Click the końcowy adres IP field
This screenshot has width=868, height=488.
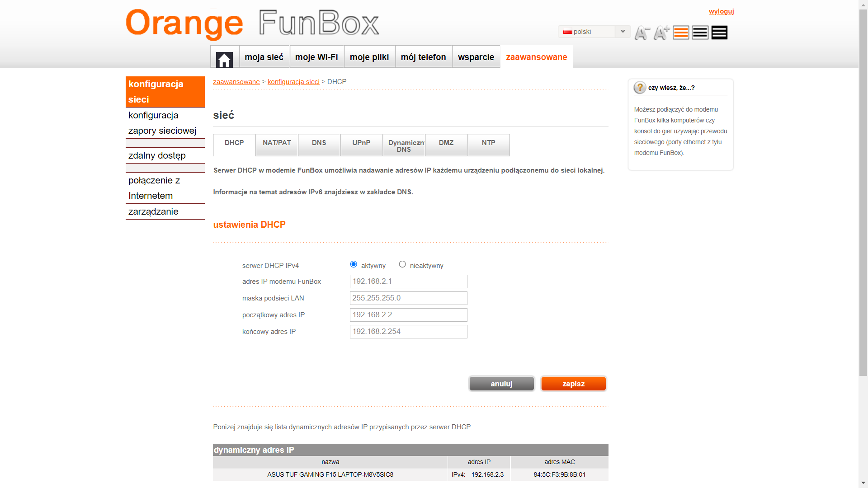click(409, 332)
